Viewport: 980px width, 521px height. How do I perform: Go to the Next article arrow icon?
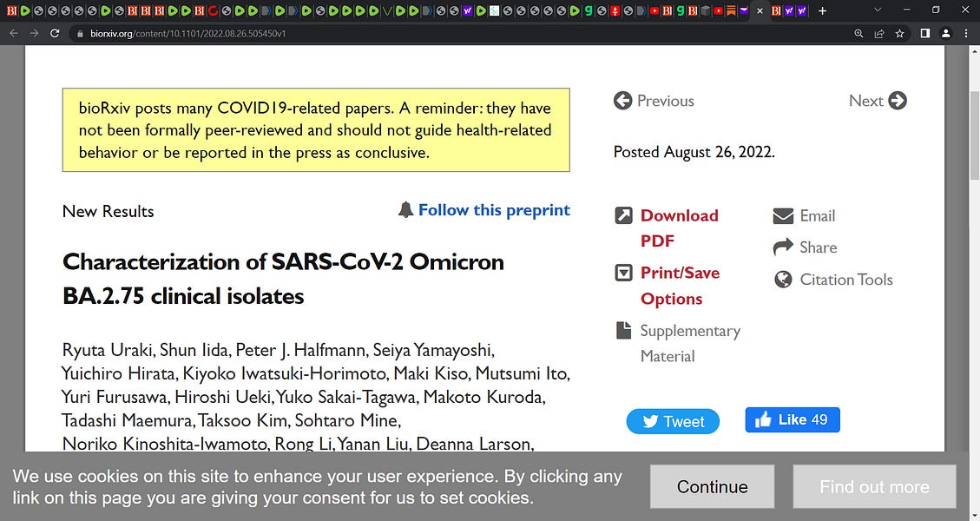(898, 101)
